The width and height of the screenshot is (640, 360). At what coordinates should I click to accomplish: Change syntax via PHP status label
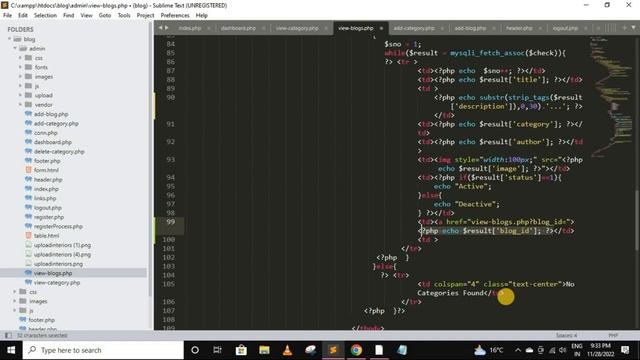(x=613, y=336)
